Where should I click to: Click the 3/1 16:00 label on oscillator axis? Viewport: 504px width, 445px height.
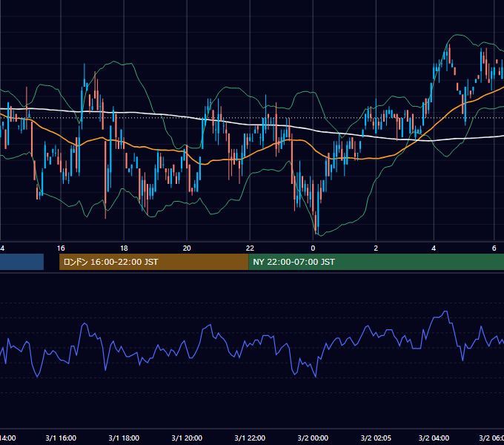pos(61,438)
